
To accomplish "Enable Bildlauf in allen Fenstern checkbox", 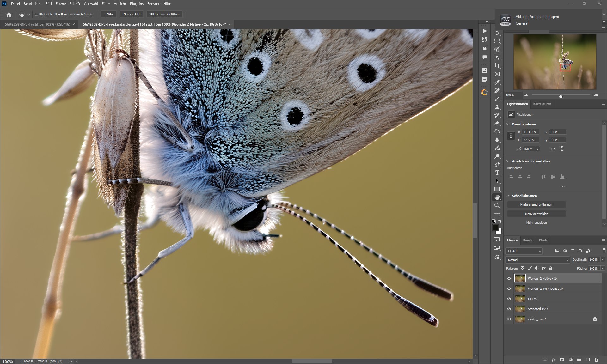I will (x=36, y=14).
